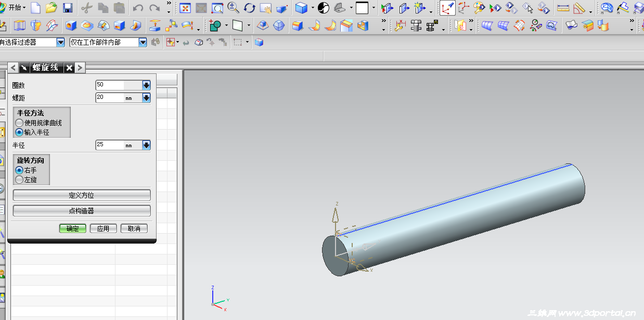
Task: Select the Pan hand tool
Action: click(265, 8)
